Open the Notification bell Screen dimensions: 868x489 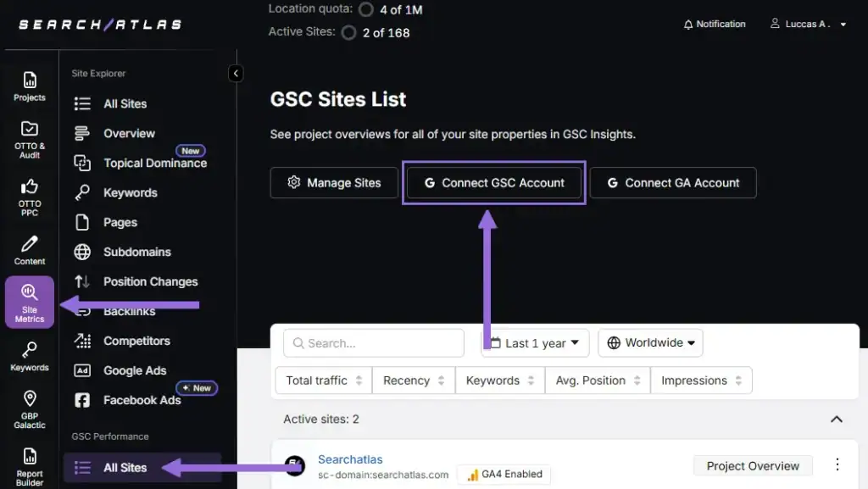[x=715, y=24]
